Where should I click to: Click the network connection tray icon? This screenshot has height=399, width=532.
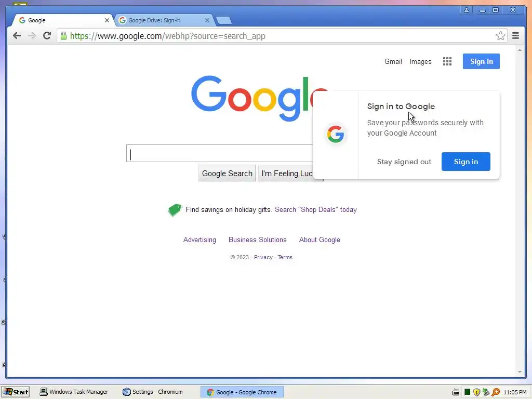click(x=486, y=392)
